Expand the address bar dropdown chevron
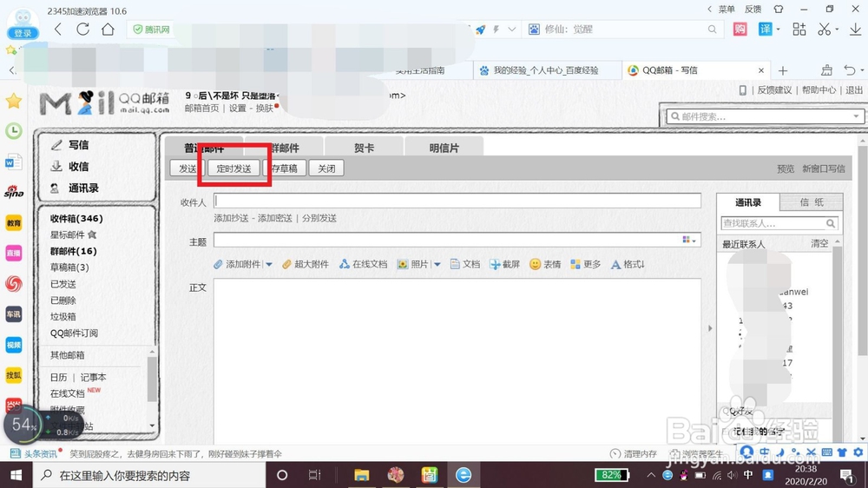 pyautogui.click(x=512, y=30)
